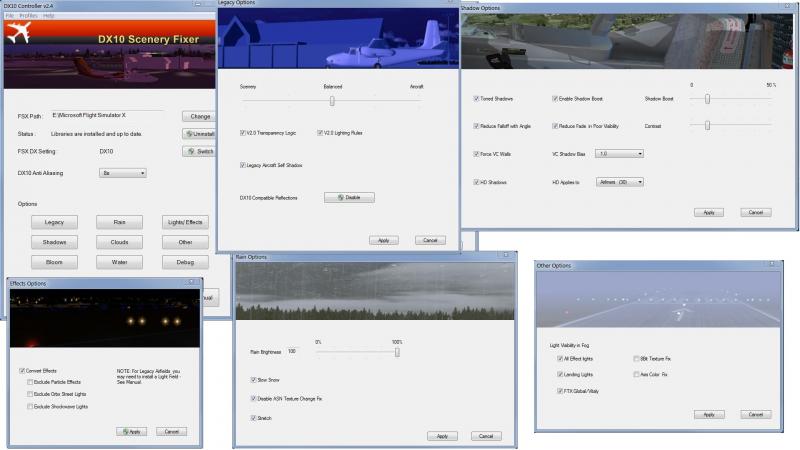800x450 pixels.
Task: Click the Scenery/Aircraft balance slider in Legacy Options
Action: point(332,101)
